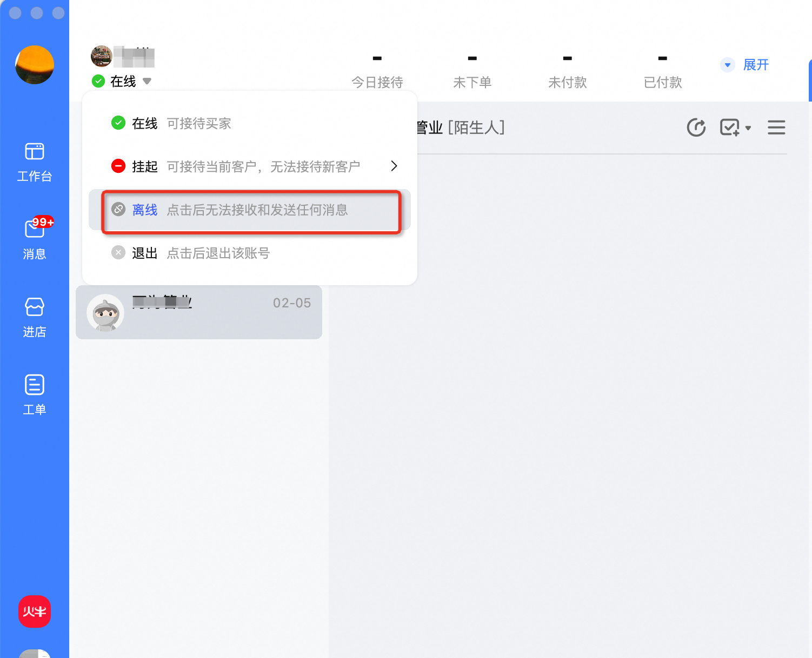Click the orange profile avatar in sidebar
The image size is (812, 658).
(x=35, y=65)
